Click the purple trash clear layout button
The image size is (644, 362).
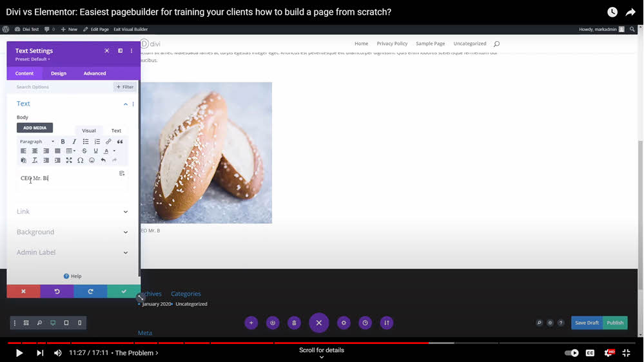click(294, 323)
